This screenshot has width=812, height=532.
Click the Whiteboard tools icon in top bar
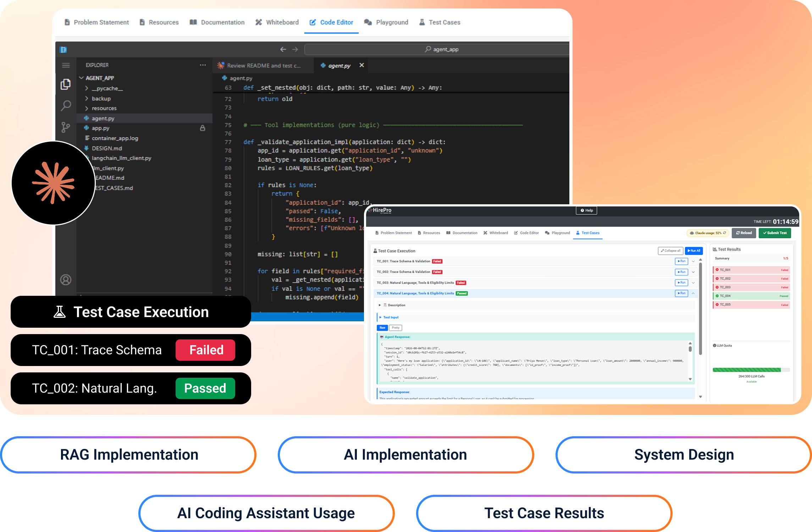click(x=259, y=22)
